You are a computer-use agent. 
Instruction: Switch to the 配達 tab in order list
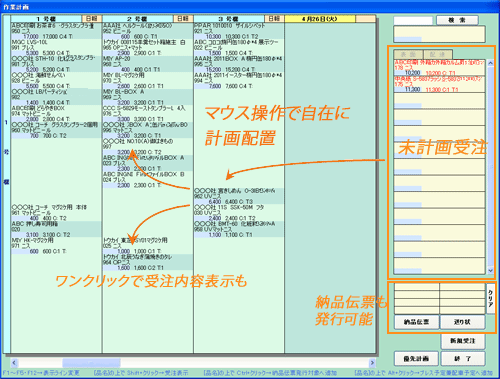click(438, 54)
